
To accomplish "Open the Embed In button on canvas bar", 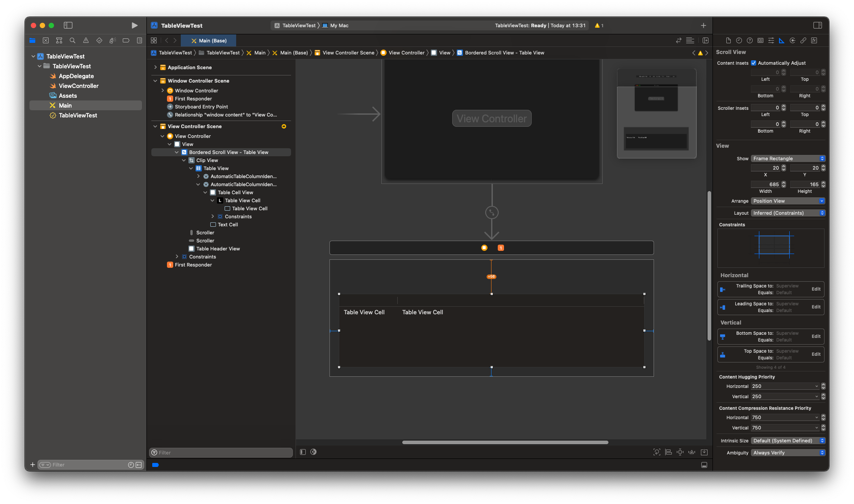I will [704, 452].
